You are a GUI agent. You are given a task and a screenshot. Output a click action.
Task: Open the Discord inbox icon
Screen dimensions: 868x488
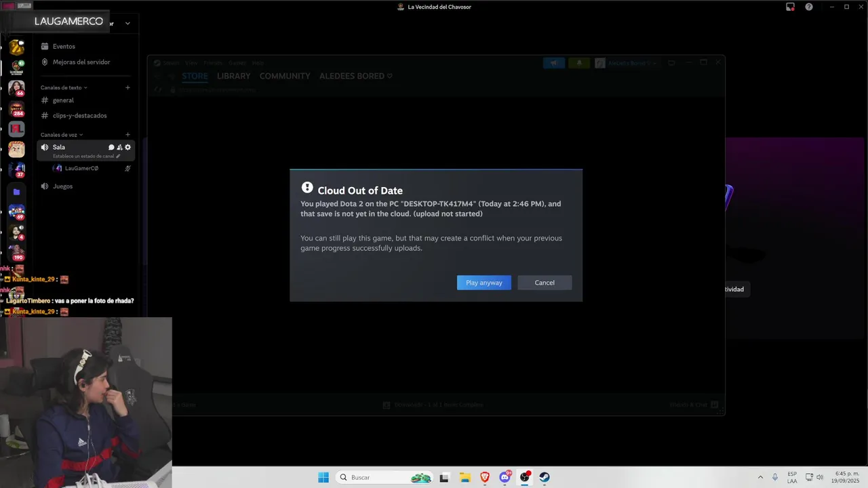791,7
